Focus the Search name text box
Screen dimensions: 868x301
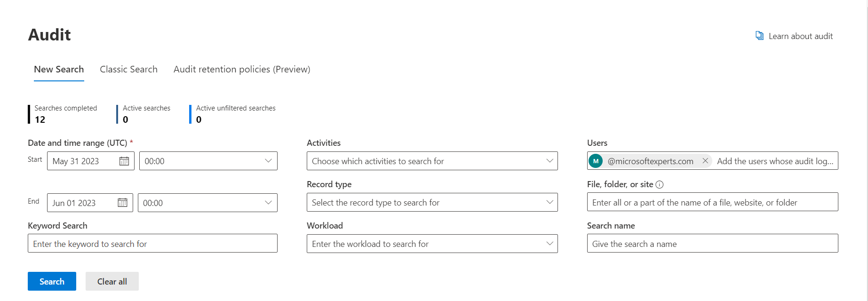coord(712,244)
